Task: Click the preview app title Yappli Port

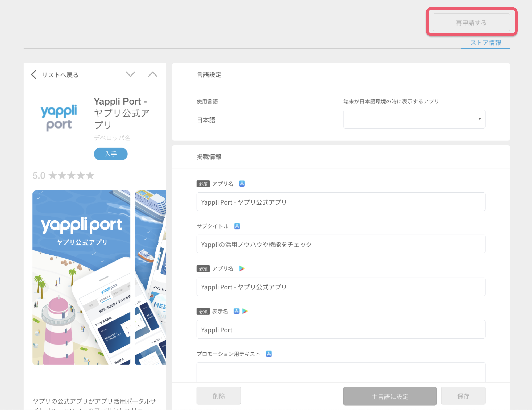Action: [x=122, y=113]
